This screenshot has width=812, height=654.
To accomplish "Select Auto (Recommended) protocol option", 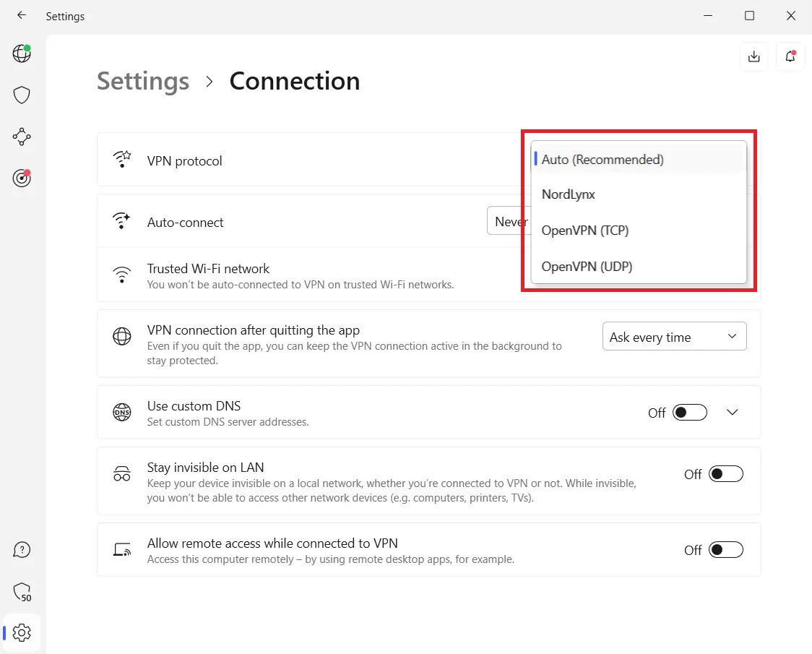I will (x=639, y=159).
